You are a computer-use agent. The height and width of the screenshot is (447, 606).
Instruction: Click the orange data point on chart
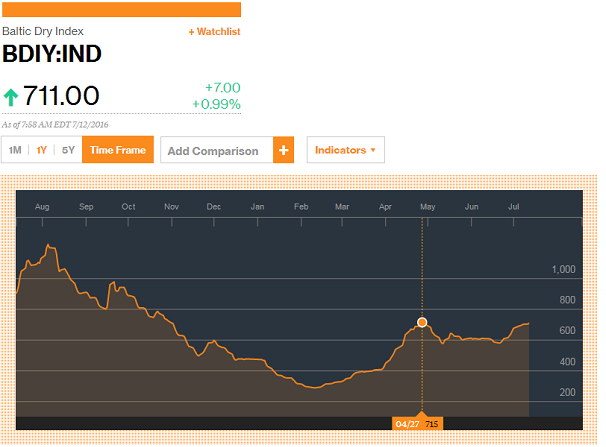(x=422, y=322)
